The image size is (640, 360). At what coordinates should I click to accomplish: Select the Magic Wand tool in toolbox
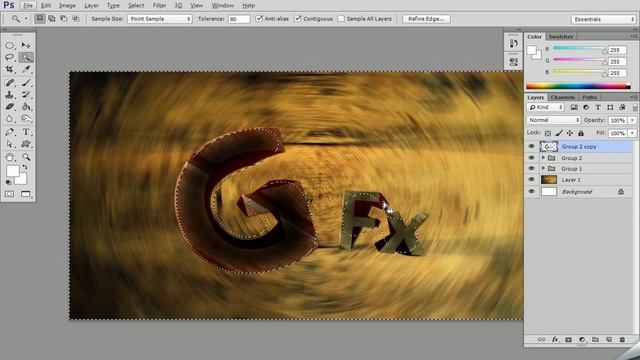coord(26,57)
